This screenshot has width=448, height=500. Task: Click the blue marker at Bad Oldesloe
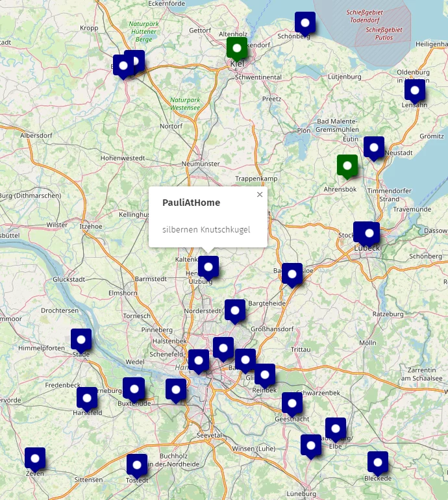292,274
